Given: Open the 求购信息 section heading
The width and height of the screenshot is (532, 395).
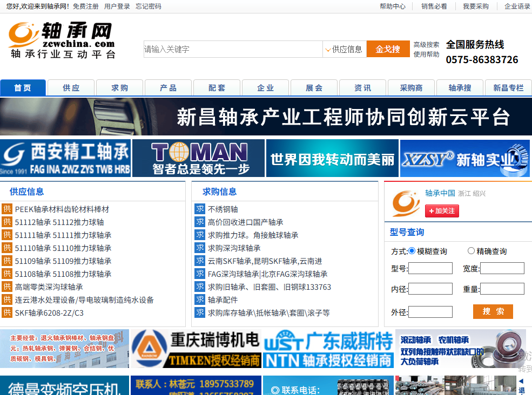Looking at the screenshot, I should 219,192.
